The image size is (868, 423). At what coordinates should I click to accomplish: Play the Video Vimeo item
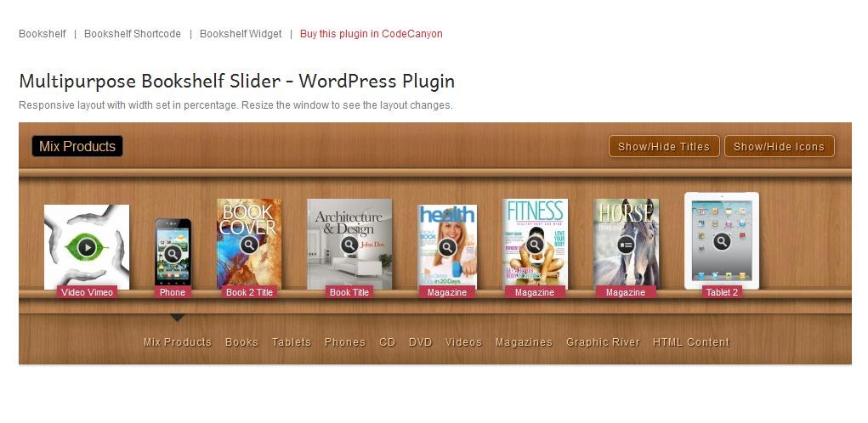click(x=87, y=246)
